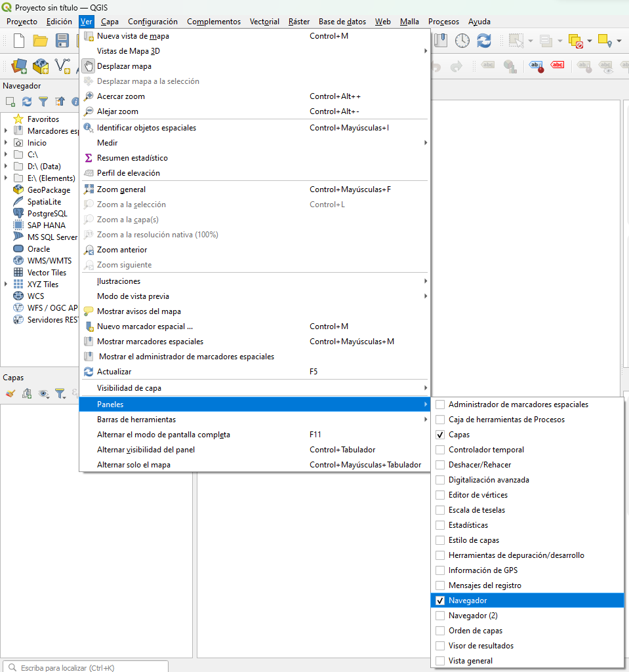629x672 pixels.
Task: Open the Data Source Manager icon
Action: point(19,66)
